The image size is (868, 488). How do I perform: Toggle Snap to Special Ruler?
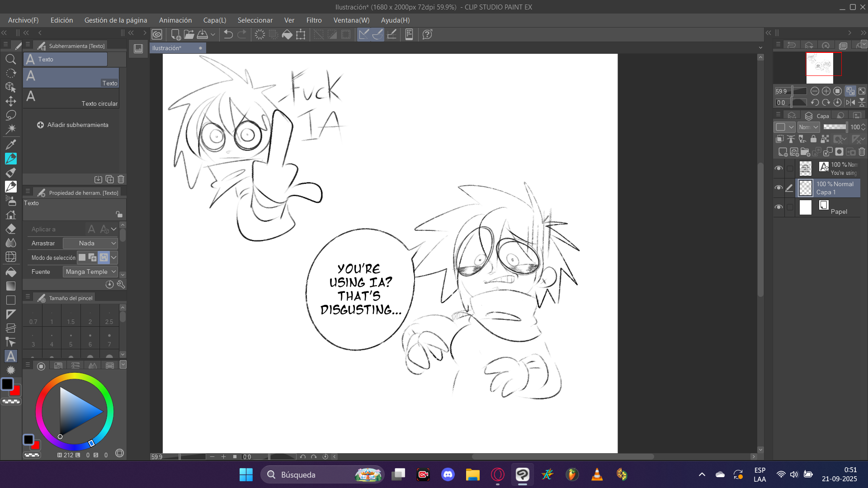[377, 34]
